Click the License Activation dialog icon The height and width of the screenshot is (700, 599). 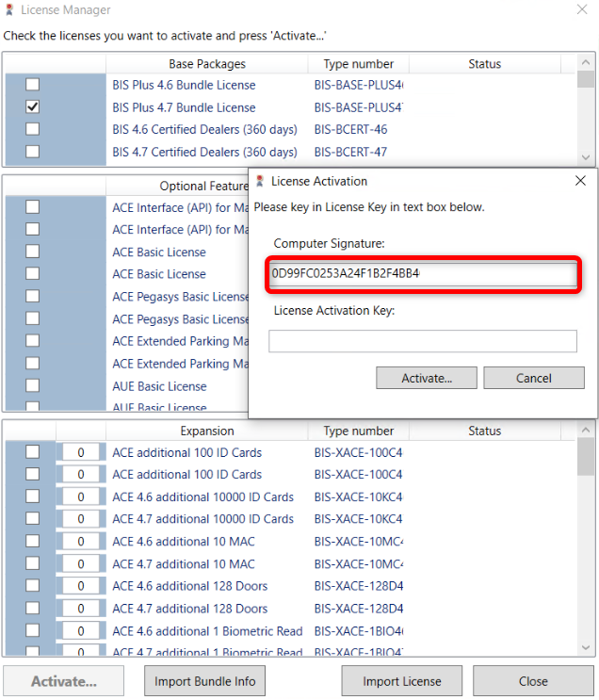coord(260,181)
